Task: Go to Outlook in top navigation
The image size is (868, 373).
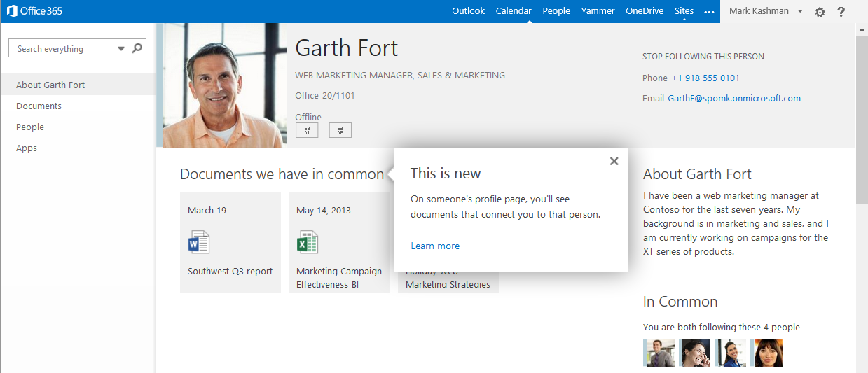Action: (x=468, y=11)
